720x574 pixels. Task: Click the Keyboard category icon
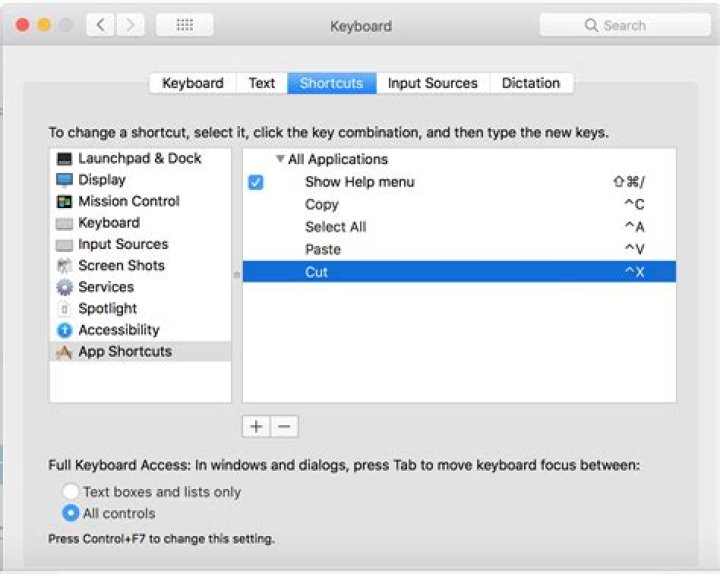coord(64,224)
